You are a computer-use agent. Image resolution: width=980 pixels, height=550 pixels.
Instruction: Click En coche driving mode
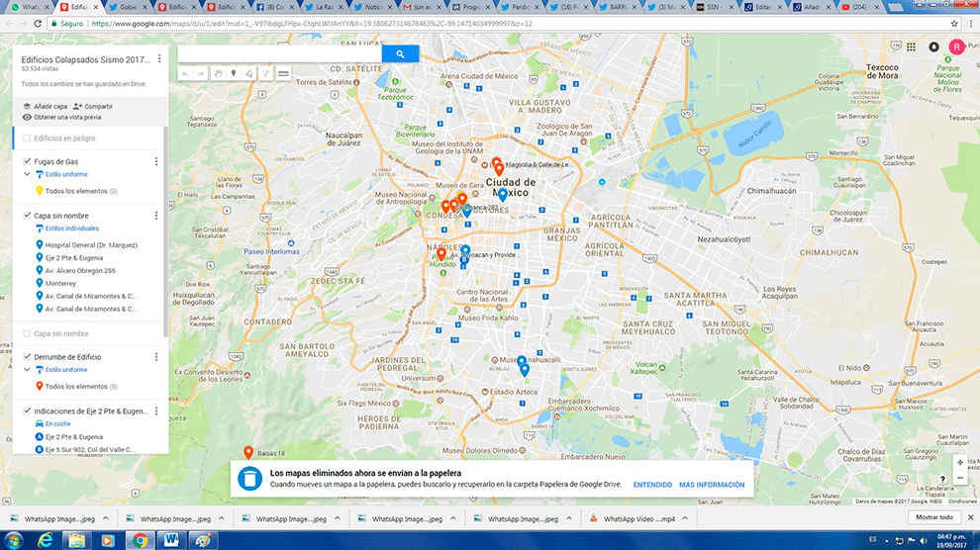[x=57, y=424]
